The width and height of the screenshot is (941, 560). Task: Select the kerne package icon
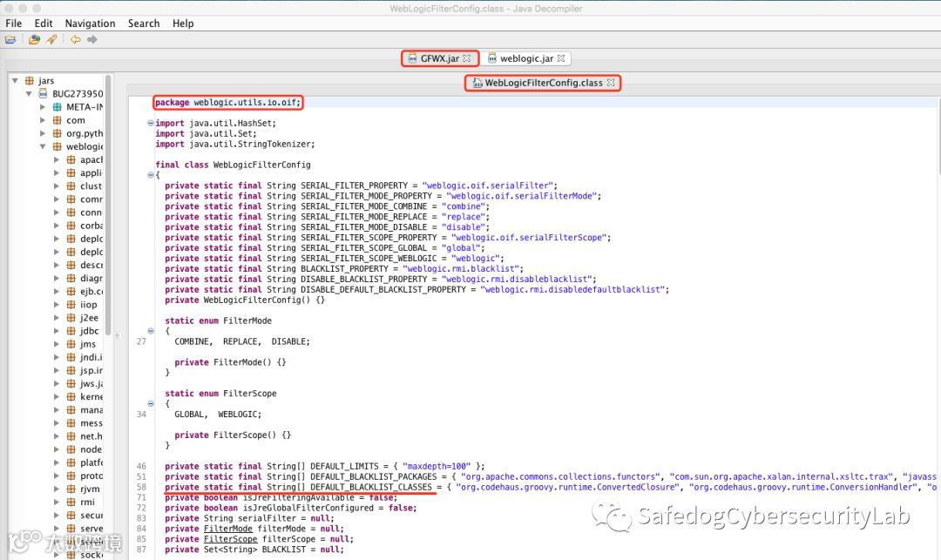(71, 396)
